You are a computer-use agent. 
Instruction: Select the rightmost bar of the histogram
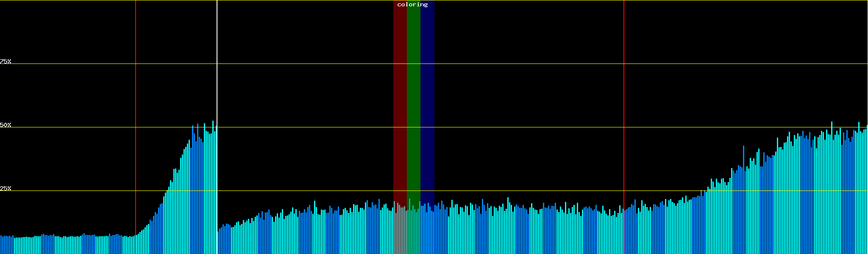867,190
